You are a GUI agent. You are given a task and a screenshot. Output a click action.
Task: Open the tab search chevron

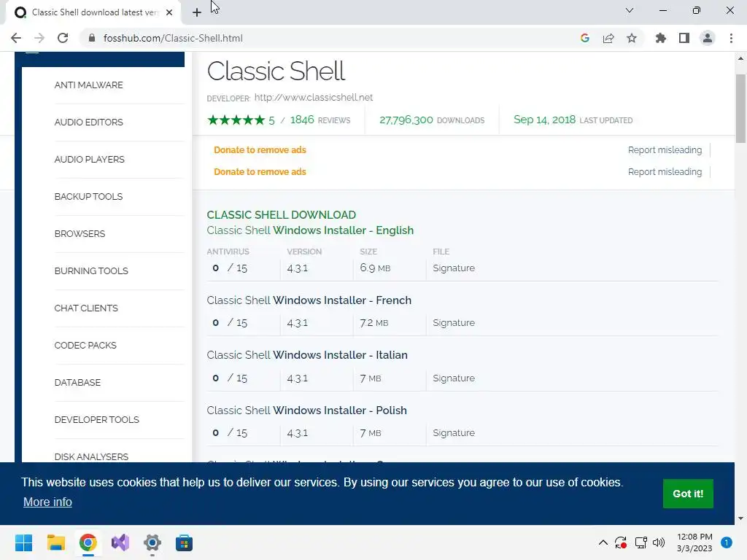tap(630, 10)
